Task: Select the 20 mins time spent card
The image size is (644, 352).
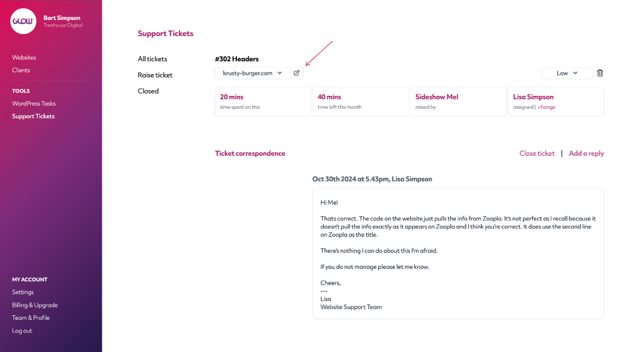Action: (263, 102)
